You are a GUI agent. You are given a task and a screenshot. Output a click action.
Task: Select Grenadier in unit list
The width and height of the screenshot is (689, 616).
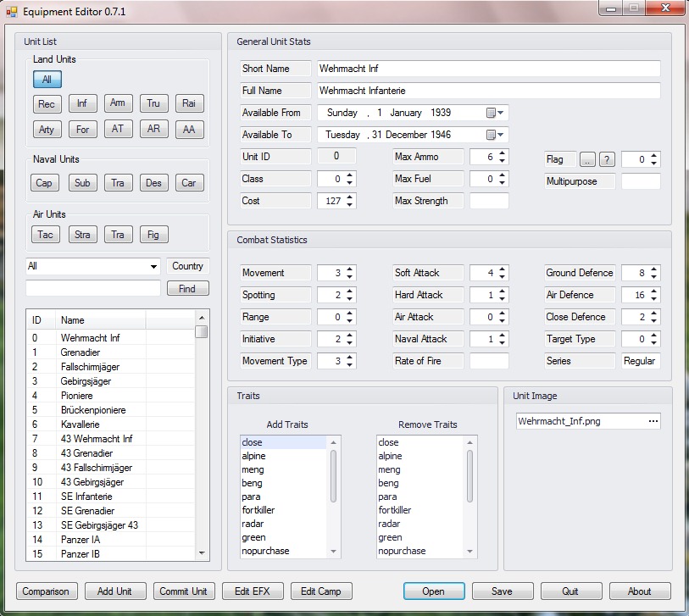tap(110, 352)
